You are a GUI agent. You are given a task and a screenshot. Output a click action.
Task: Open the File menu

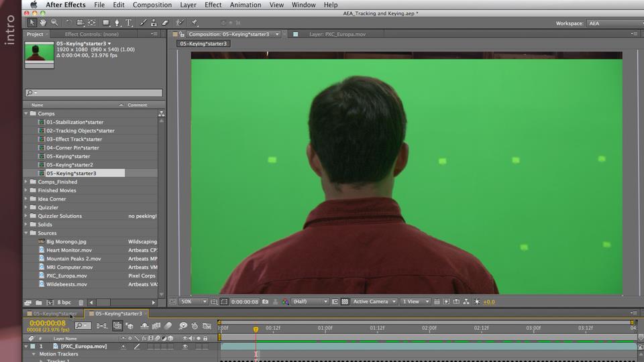click(x=99, y=5)
